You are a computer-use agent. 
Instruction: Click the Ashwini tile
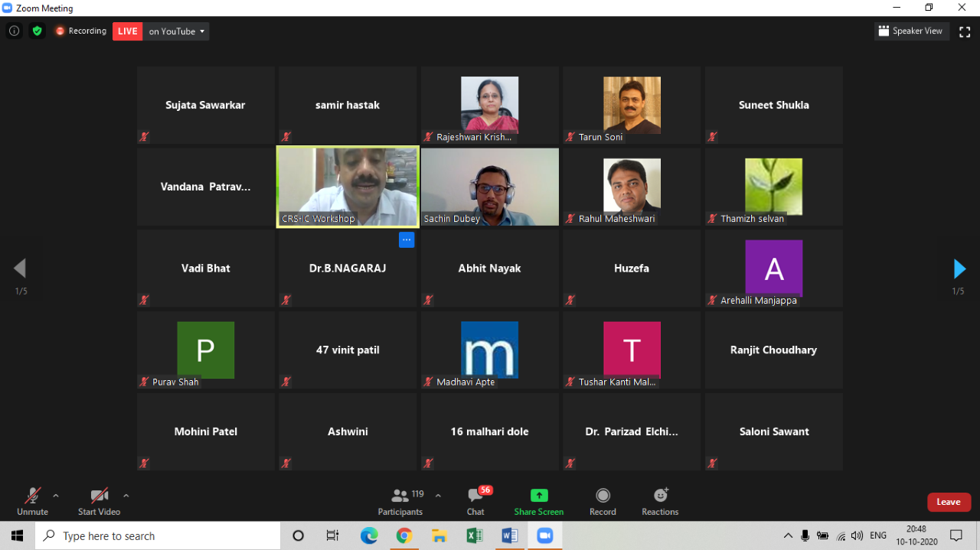348,431
